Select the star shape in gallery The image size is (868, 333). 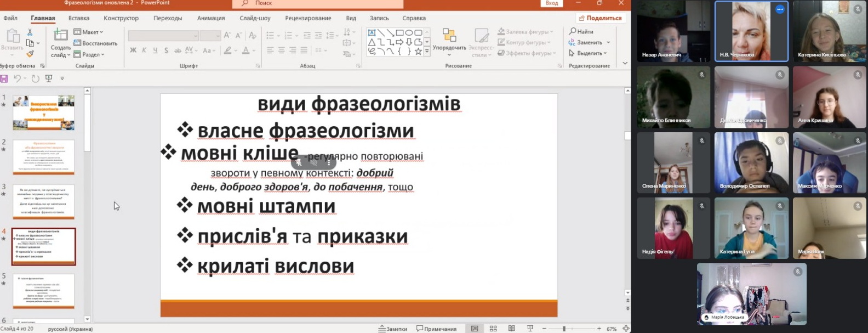[418, 51]
